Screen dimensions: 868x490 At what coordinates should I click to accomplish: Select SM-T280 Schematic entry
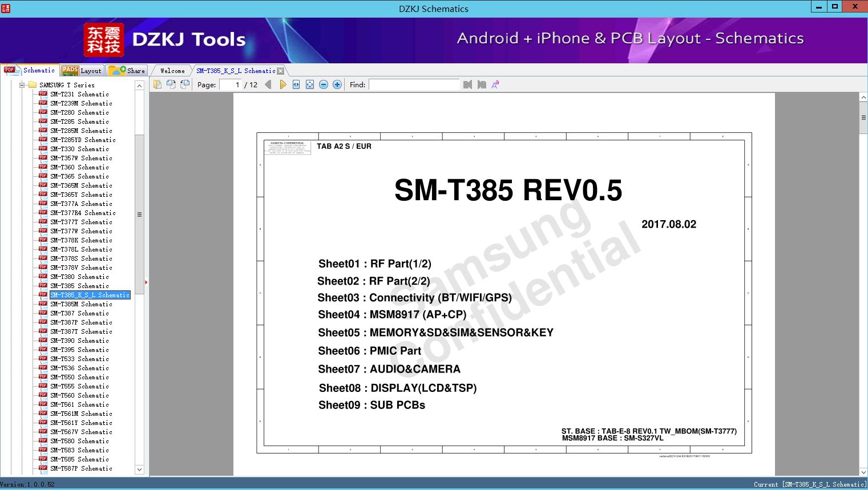(x=79, y=112)
